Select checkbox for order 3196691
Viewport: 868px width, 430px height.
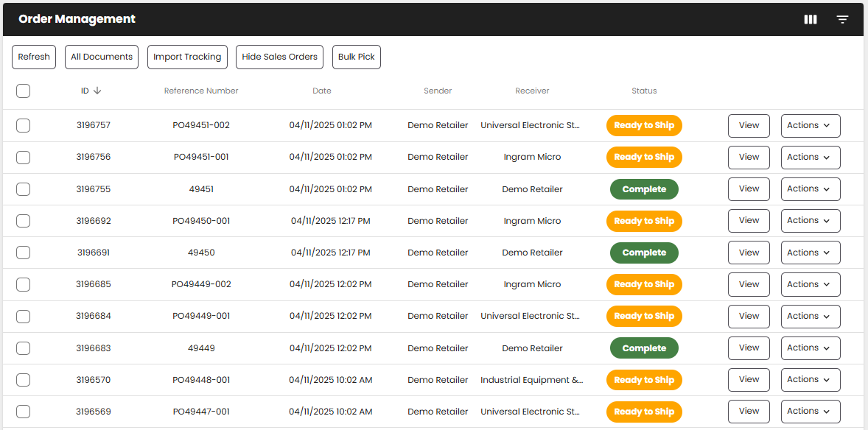click(23, 253)
